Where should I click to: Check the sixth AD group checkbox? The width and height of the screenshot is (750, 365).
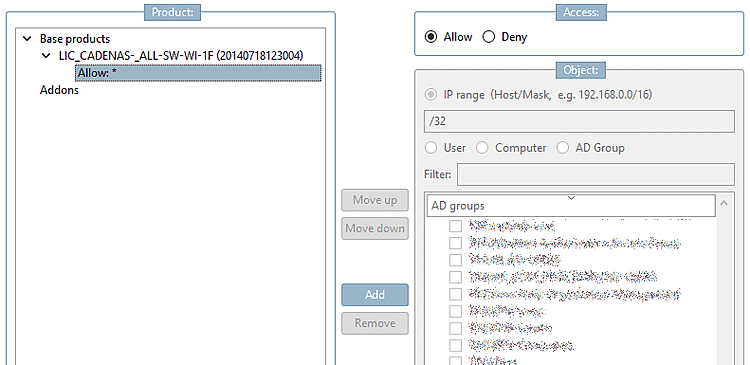click(455, 311)
